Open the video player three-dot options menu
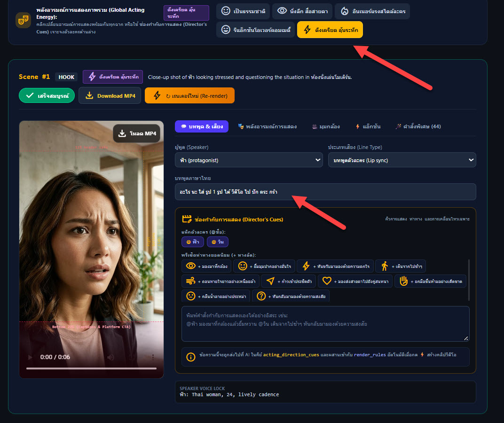Image resolution: width=504 pixels, height=423 pixels. [x=153, y=357]
